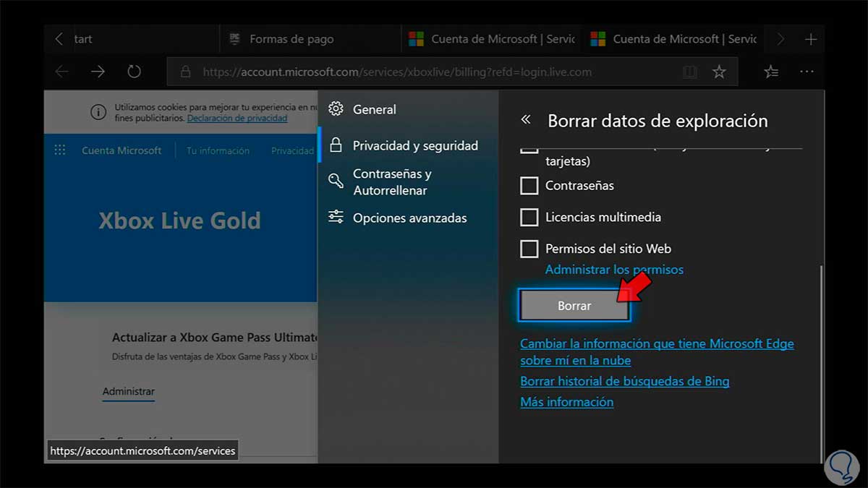
Task: Open the General settings section
Action: coord(408,110)
